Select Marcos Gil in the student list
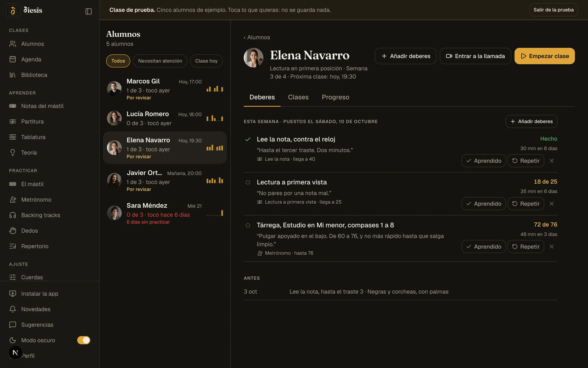 [x=165, y=89]
